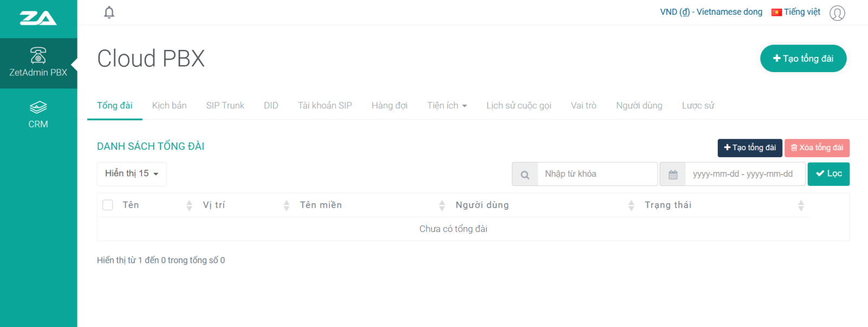Click the calendar icon beside date range
The height and width of the screenshot is (327, 868).
coord(673,175)
